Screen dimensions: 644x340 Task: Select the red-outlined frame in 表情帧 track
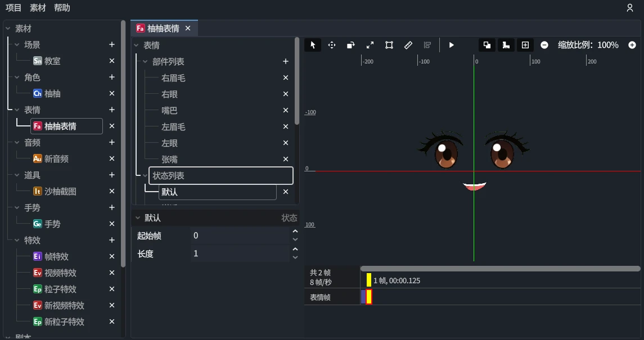tap(369, 297)
